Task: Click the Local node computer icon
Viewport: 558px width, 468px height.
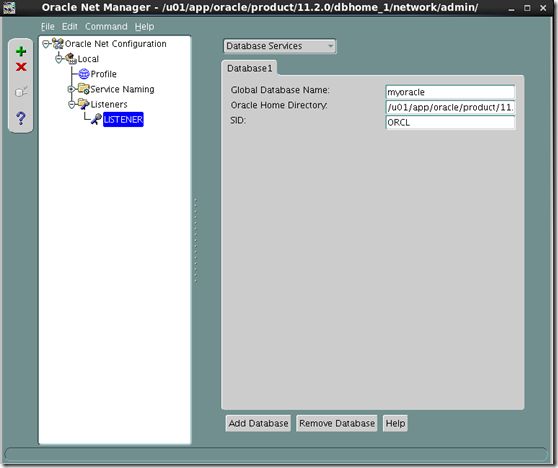Action: pyautogui.click(x=71, y=59)
